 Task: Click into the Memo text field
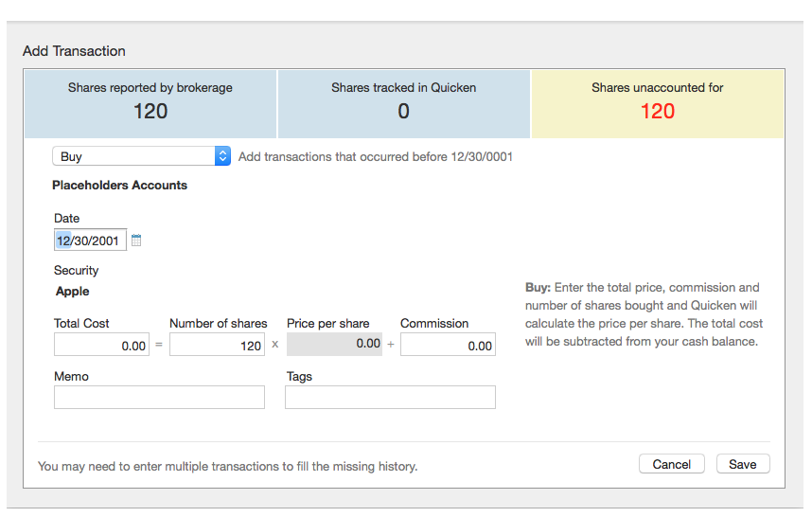tap(159, 398)
